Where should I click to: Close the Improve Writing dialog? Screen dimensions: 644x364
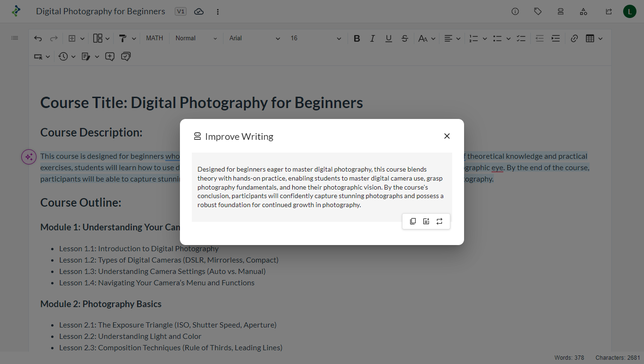(x=447, y=136)
